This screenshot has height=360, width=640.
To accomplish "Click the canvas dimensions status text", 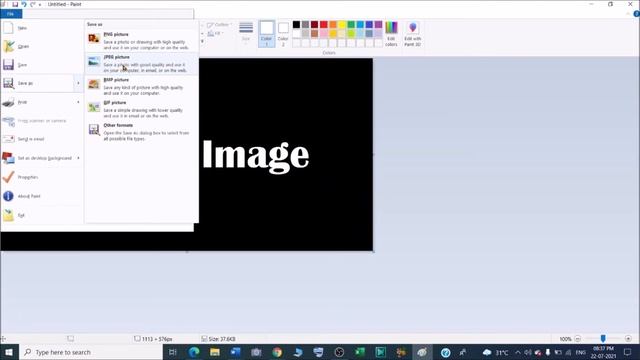I will (157, 339).
